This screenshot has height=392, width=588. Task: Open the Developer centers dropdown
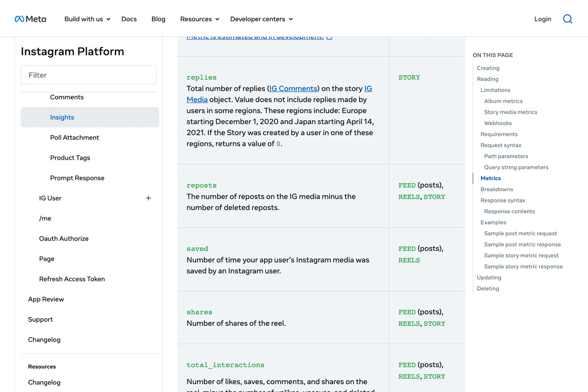tap(261, 19)
